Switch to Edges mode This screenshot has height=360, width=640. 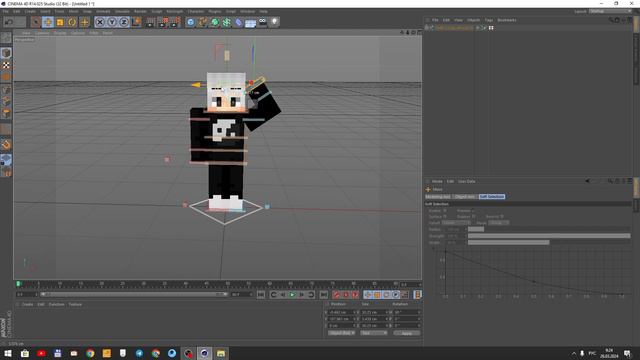(6, 101)
